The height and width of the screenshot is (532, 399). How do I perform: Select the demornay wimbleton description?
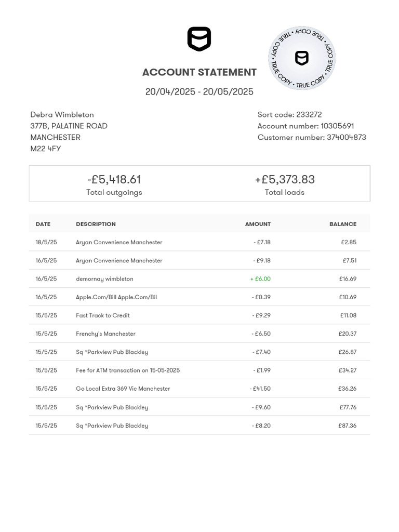tap(104, 279)
